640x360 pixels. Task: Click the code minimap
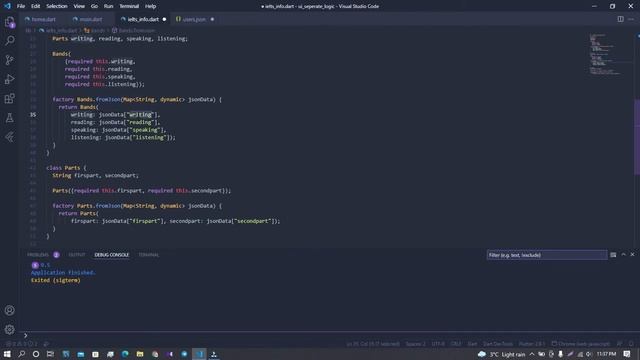click(x=605, y=55)
